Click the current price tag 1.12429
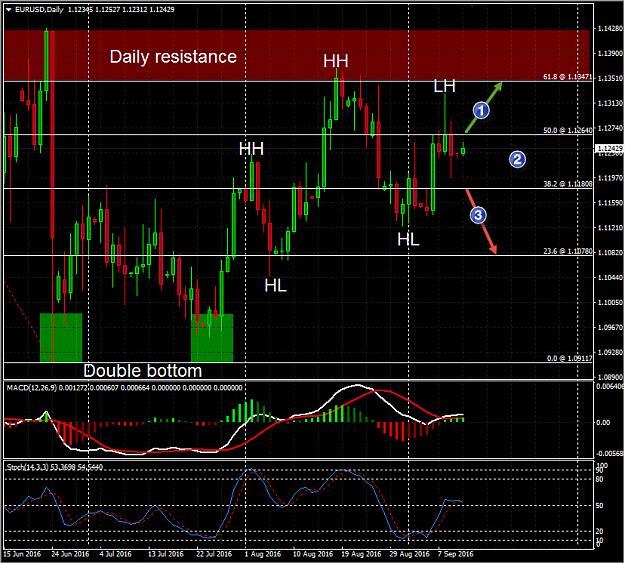 point(609,148)
